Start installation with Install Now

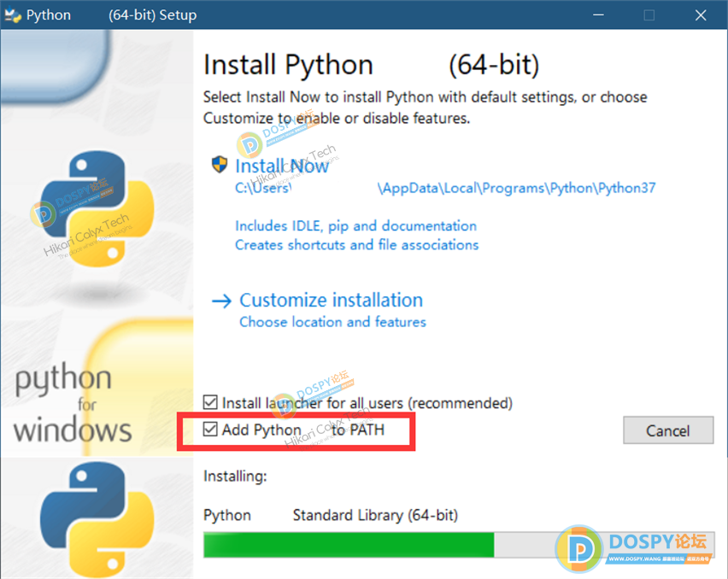[282, 166]
